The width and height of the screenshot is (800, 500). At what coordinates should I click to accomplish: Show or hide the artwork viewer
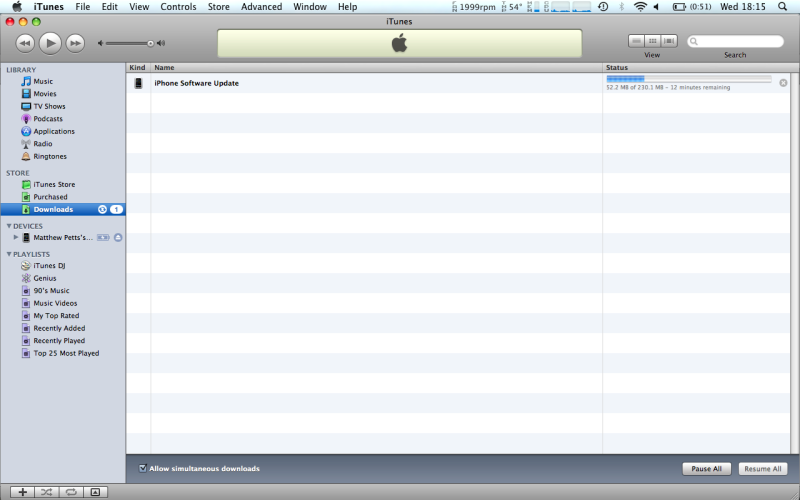[x=95, y=492]
